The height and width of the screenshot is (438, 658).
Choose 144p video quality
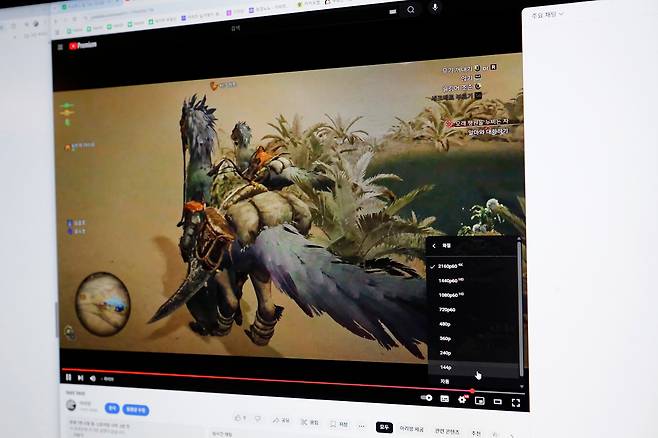[x=473, y=367]
